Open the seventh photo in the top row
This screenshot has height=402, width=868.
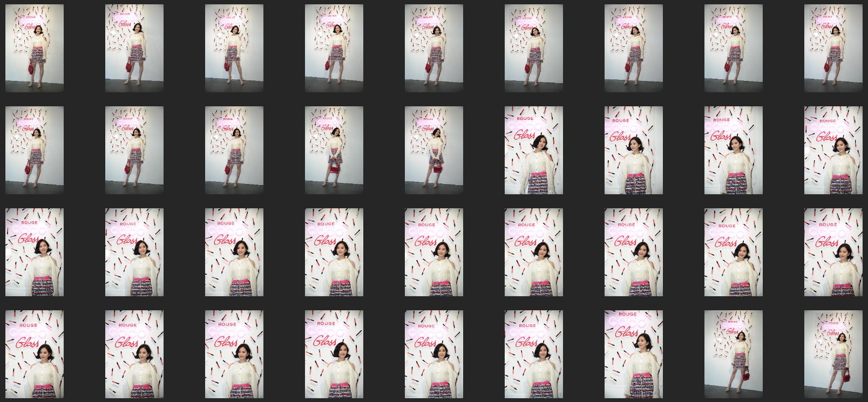point(634,49)
